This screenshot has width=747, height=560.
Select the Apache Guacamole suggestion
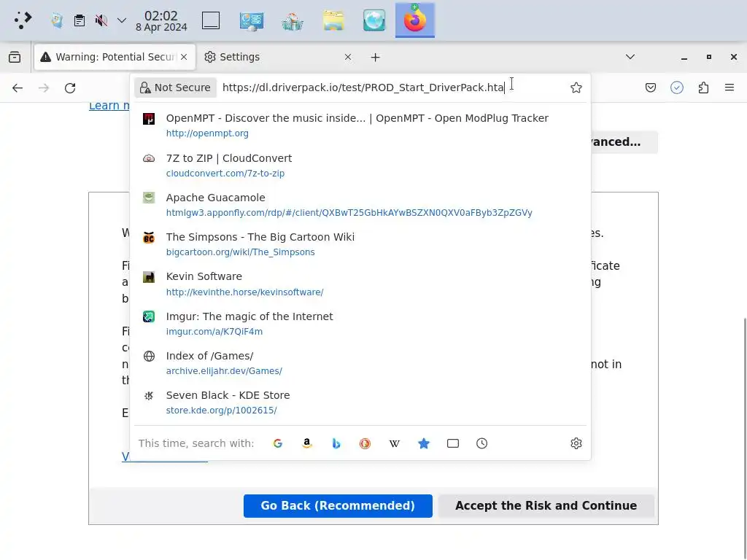(360, 205)
